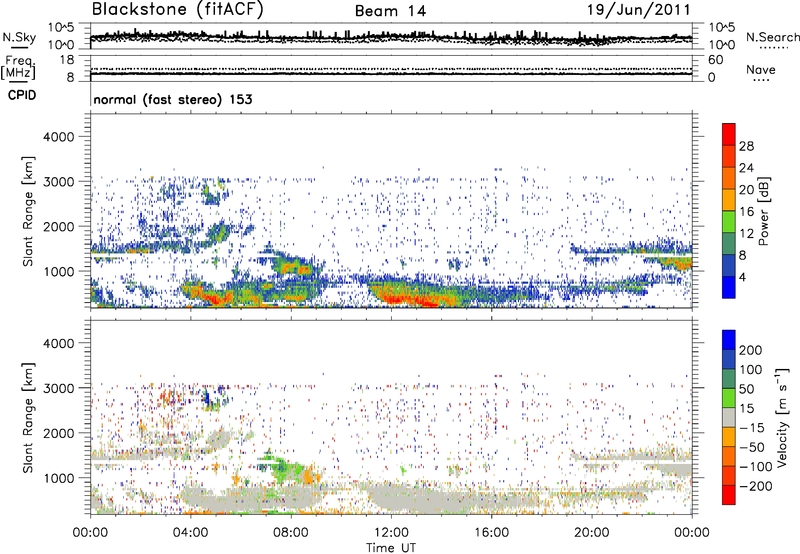Click the red segment of Power colorbar
800x554 pixels.
pyautogui.click(x=729, y=132)
